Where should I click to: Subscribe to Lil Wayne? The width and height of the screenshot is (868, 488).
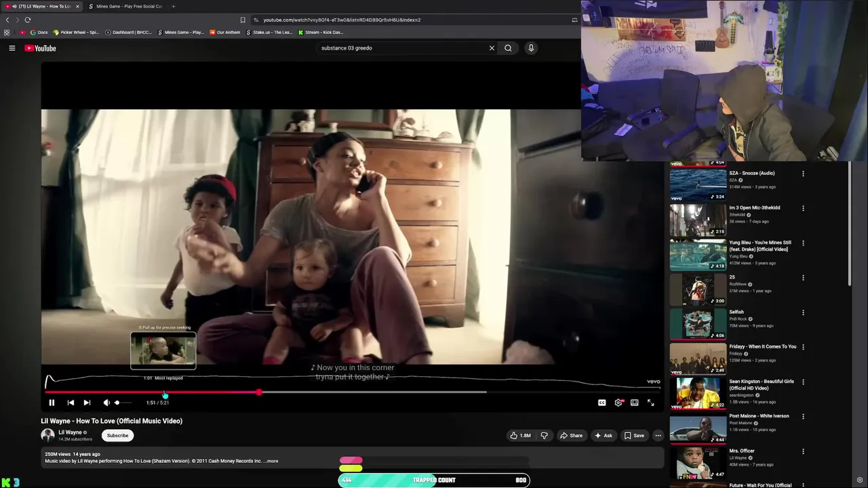coord(117,436)
